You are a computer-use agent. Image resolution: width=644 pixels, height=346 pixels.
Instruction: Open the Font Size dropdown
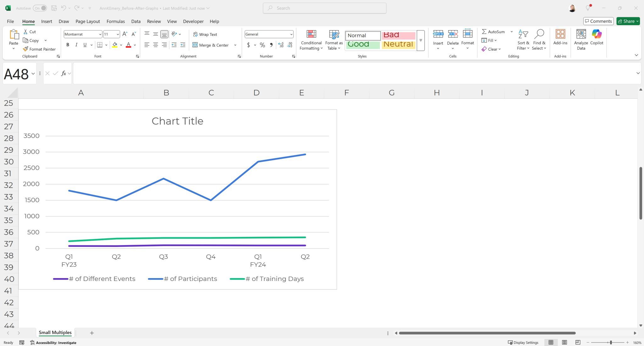coord(117,34)
